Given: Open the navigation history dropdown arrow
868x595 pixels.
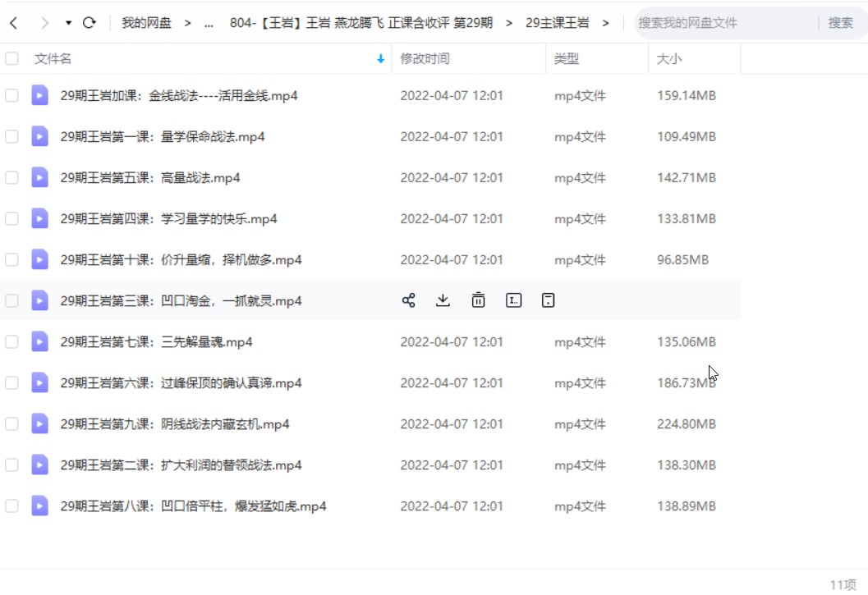Looking at the screenshot, I should pyautogui.click(x=68, y=23).
